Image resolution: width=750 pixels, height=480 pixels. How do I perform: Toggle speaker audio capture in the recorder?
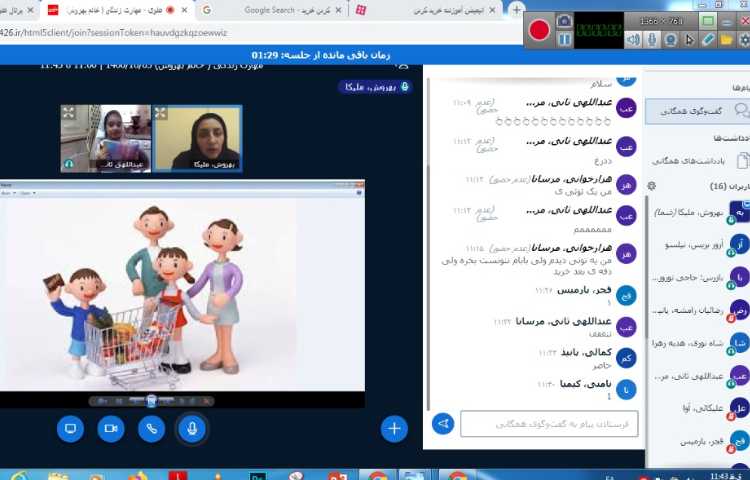click(x=633, y=40)
